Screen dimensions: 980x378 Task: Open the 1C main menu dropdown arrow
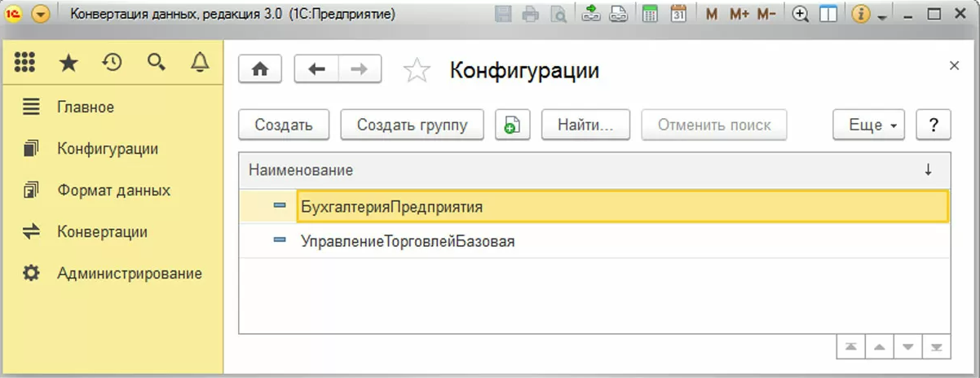pyautogui.click(x=41, y=15)
